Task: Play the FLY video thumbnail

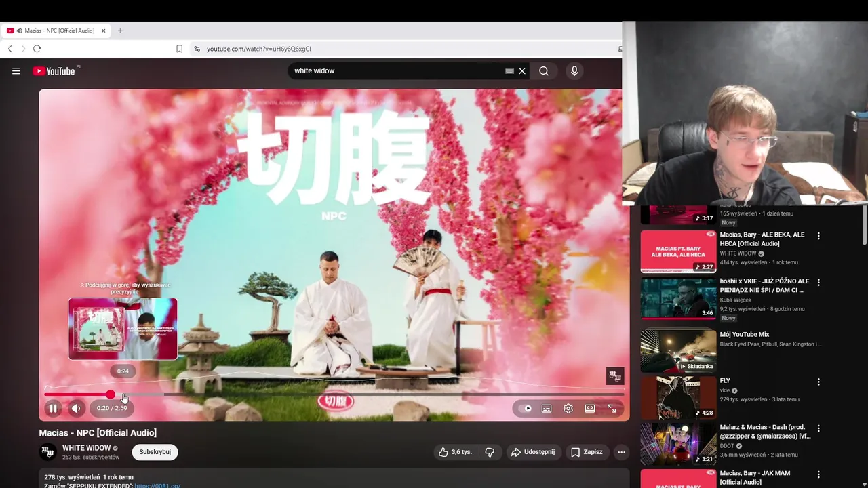Action: pos(678,397)
